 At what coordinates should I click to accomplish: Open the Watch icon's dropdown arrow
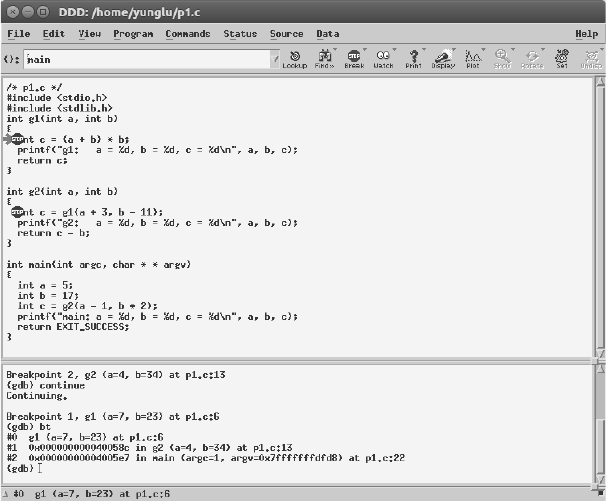395,49
